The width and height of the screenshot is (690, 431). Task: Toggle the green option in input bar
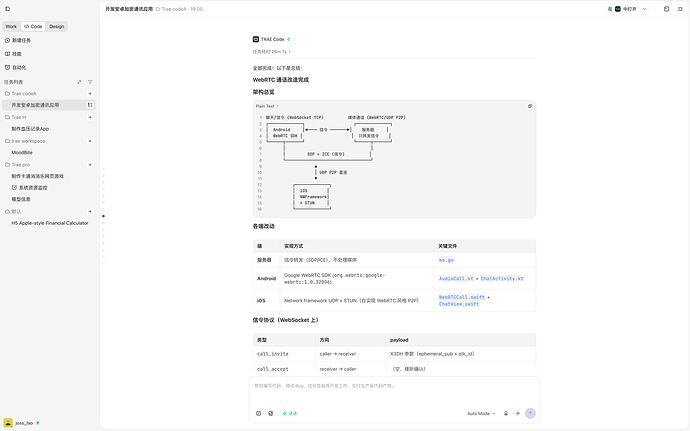click(290, 413)
